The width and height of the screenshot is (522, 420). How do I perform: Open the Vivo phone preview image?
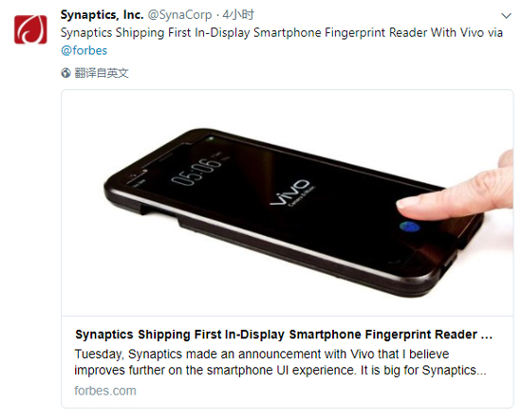click(287, 203)
